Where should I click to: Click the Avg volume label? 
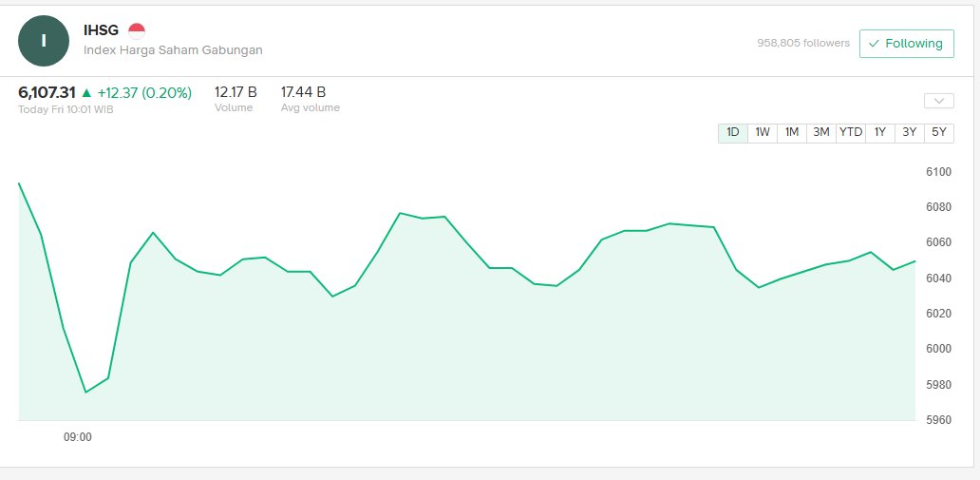pos(310,107)
